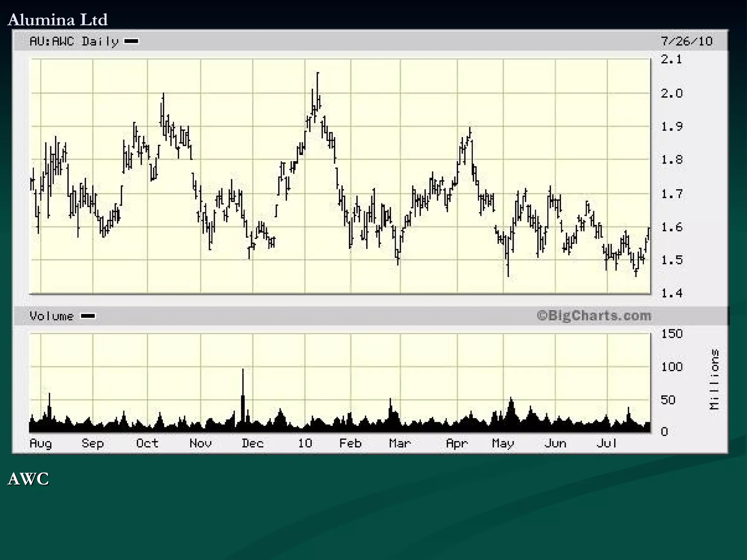Click the BigCharts.com watermark link
This screenshot has height=560, width=747.
(594, 316)
